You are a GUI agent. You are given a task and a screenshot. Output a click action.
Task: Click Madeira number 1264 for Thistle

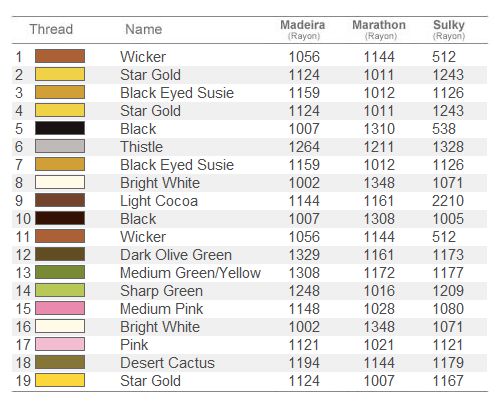coord(304,147)
